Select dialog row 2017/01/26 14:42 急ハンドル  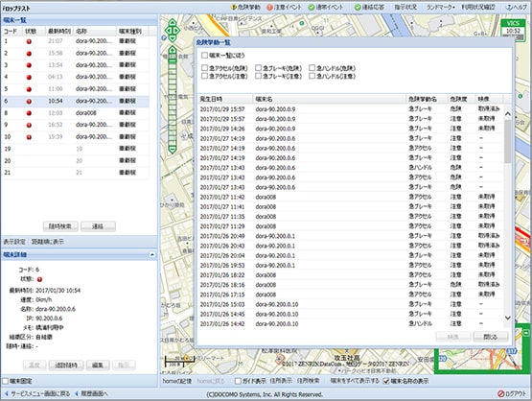(x=351, y=324)
